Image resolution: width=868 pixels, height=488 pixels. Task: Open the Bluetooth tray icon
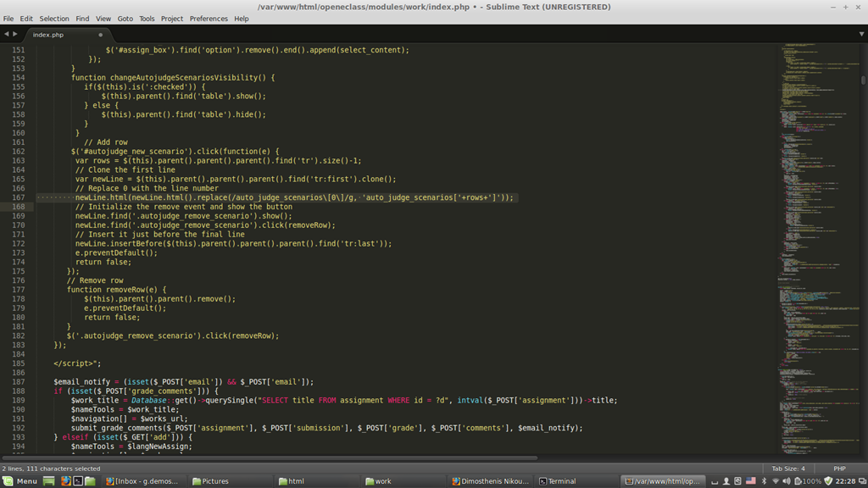tap(764, 481)
